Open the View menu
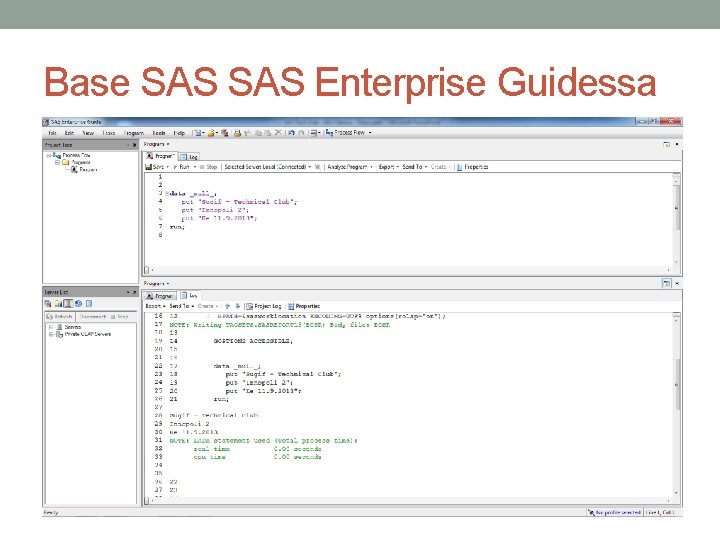The width and height of the screenshot is (720, 540). [88, 133]
